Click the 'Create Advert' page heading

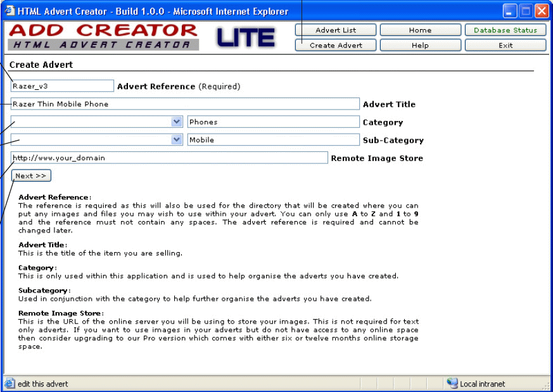(x=41, y=65)
